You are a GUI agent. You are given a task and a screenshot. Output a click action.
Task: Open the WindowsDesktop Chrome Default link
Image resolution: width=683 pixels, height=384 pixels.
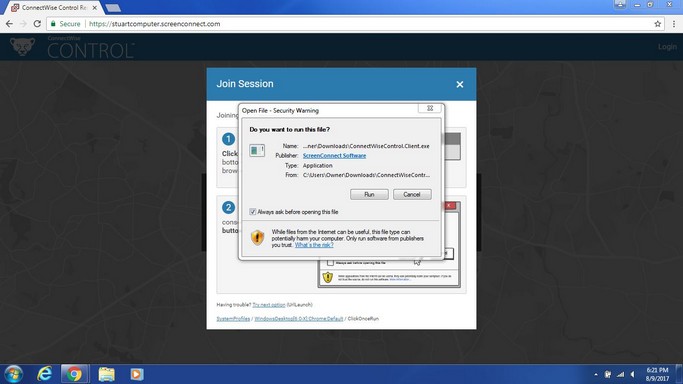[x=298, y=319]
